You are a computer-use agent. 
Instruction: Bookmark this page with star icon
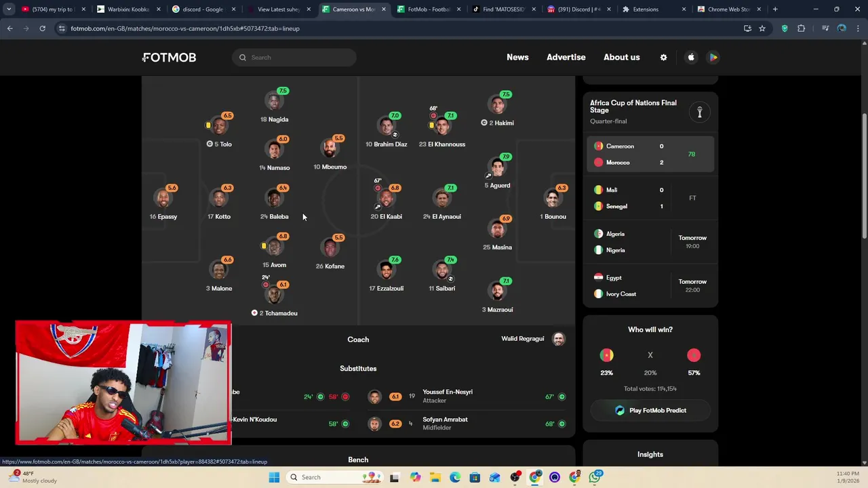coord(762,28)
